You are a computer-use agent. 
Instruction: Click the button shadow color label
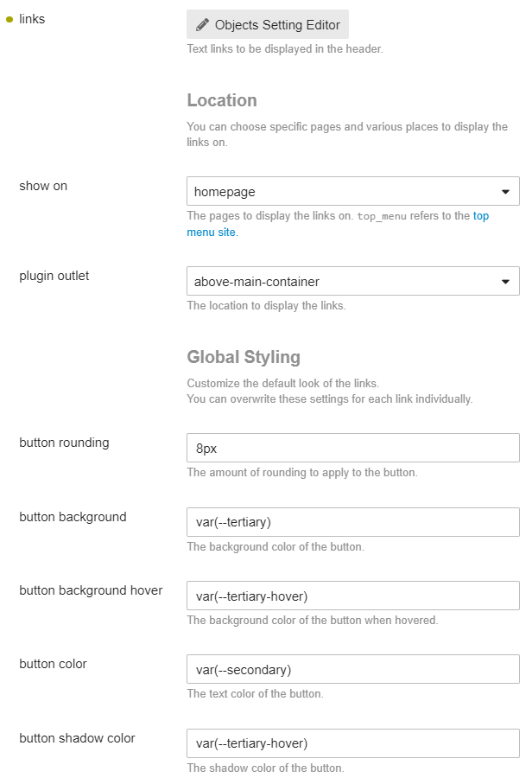(x=77, y=738)
